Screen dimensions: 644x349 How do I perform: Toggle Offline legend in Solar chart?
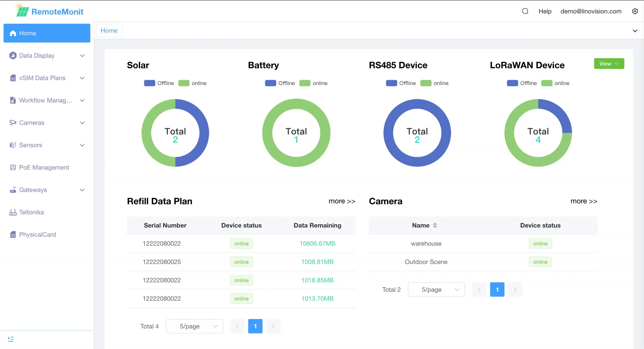[x=149, y=83]
